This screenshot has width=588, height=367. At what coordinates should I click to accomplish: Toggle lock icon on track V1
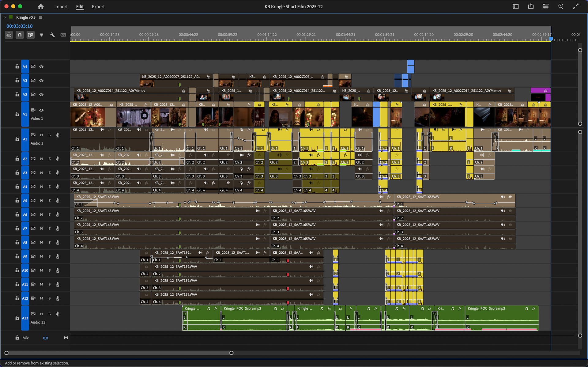pos(17,114)
